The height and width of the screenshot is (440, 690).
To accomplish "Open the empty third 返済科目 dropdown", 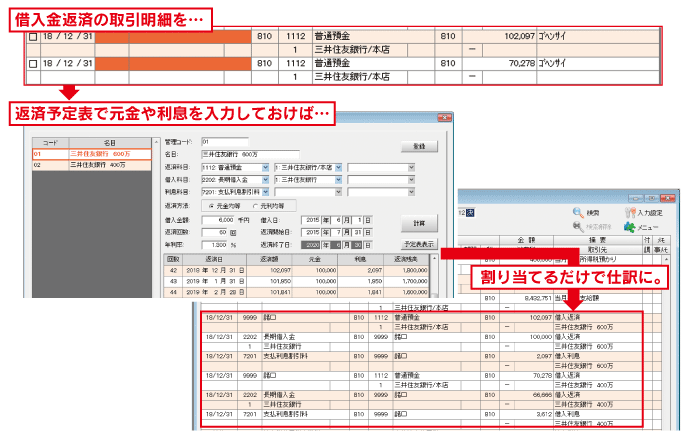I will pyautogui.click(x=411, y=168).
